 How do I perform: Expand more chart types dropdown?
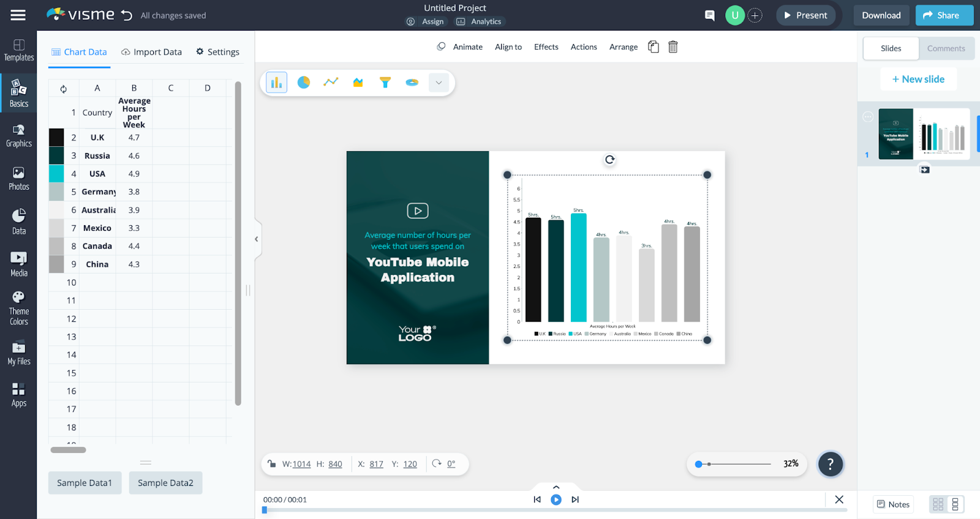439,83
